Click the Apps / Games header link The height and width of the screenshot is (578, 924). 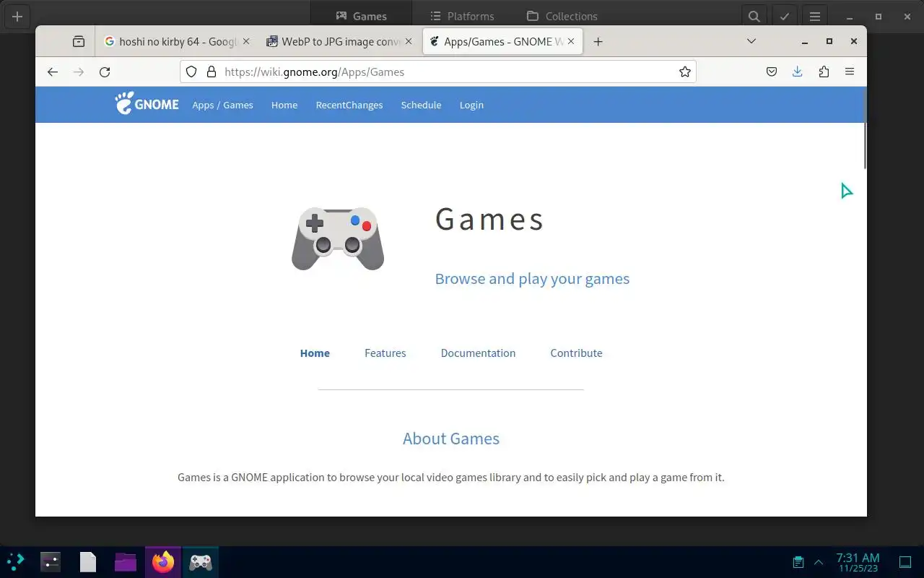coord(222,105)
